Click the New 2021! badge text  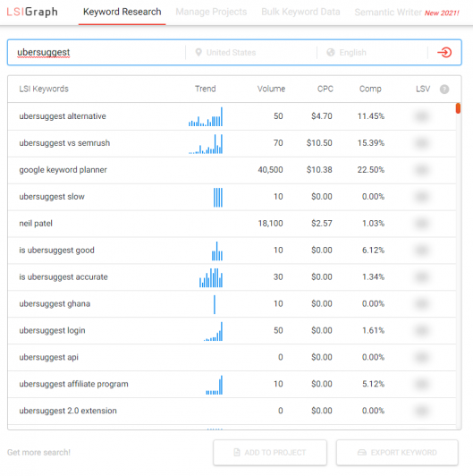442,13
